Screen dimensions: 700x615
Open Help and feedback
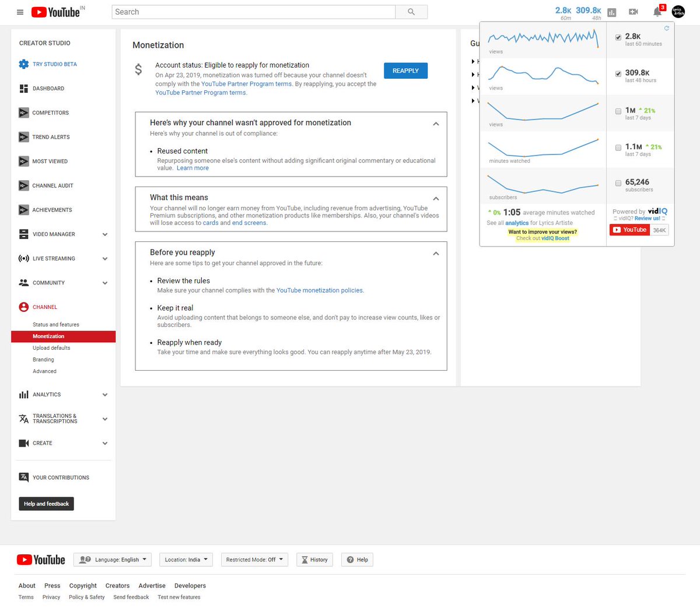46,504
